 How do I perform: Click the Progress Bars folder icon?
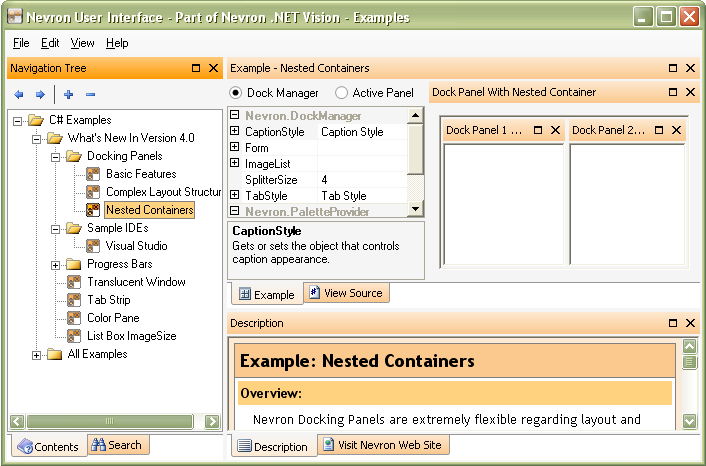(x=73, y=264)
